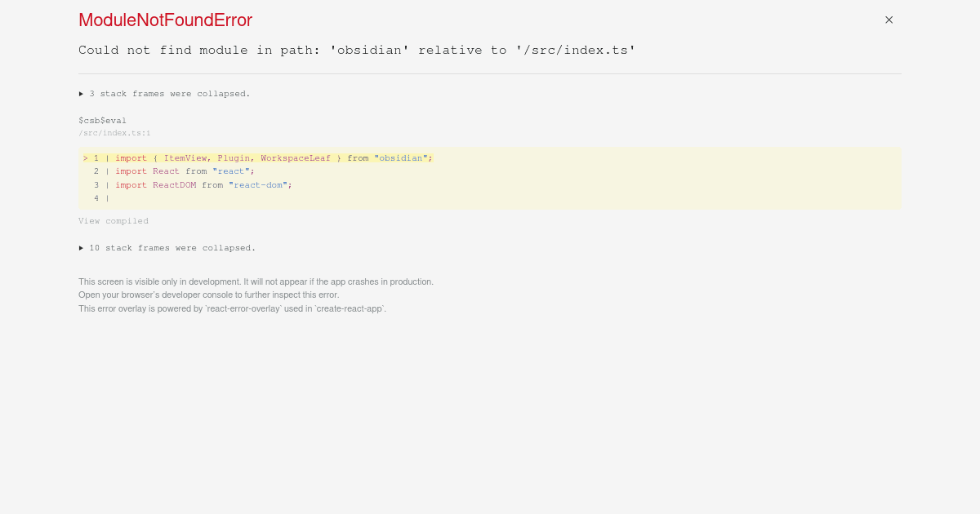Click the error line marker arrow on line 1
This screenshot has height=514, width=980.
85,157
